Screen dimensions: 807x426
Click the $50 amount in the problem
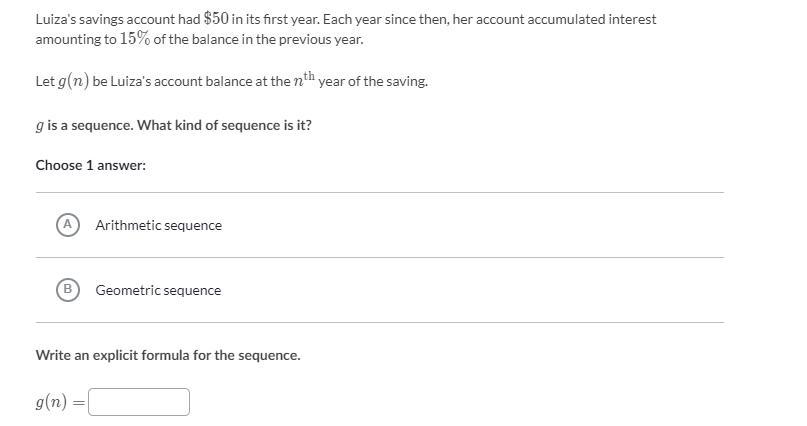[x=216, y=19]
